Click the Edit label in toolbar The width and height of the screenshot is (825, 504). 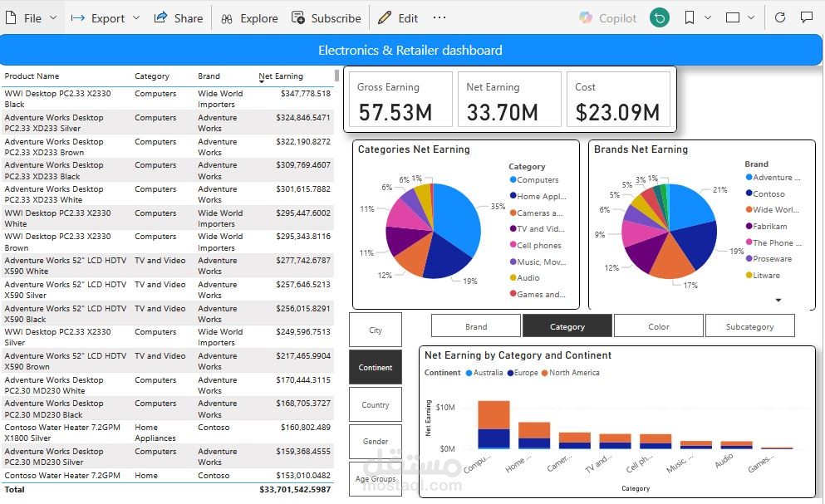408,18
